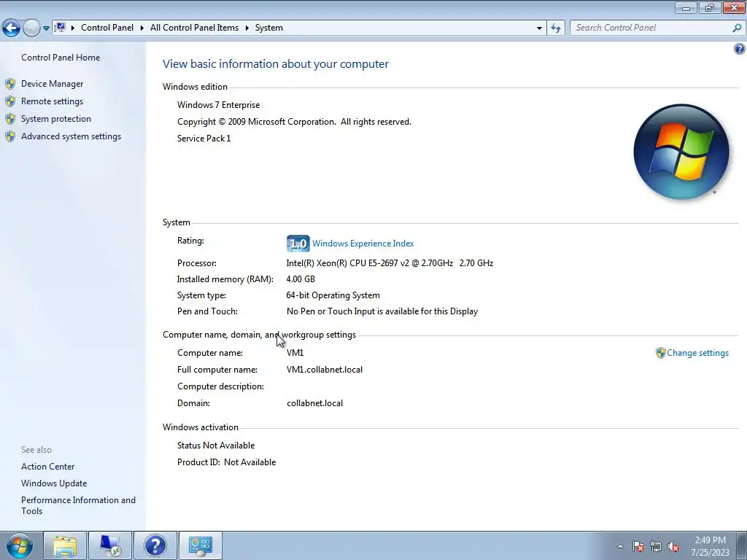This screenshot has height=560, width=747.
Task: Click the taskbar clock showing 2:49 PM
Action: click(x=710, y=546)
